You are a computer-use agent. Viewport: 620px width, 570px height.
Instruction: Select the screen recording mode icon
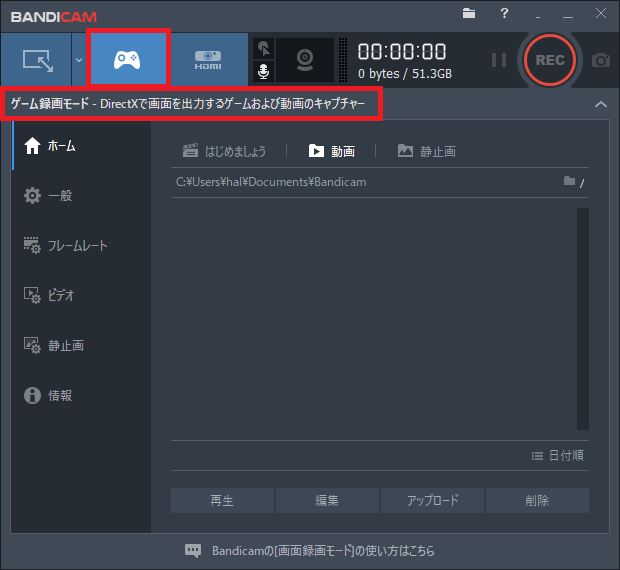click(x=36, y=60)
